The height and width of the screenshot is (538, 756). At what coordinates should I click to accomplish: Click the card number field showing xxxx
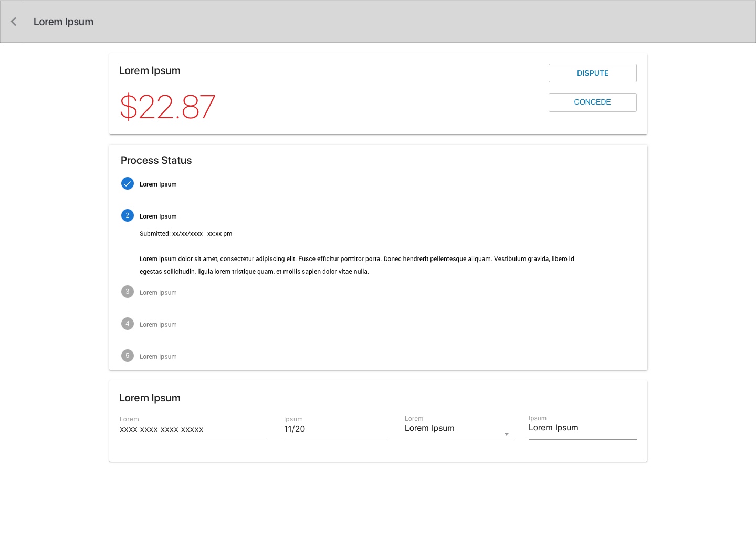point(193,429)
